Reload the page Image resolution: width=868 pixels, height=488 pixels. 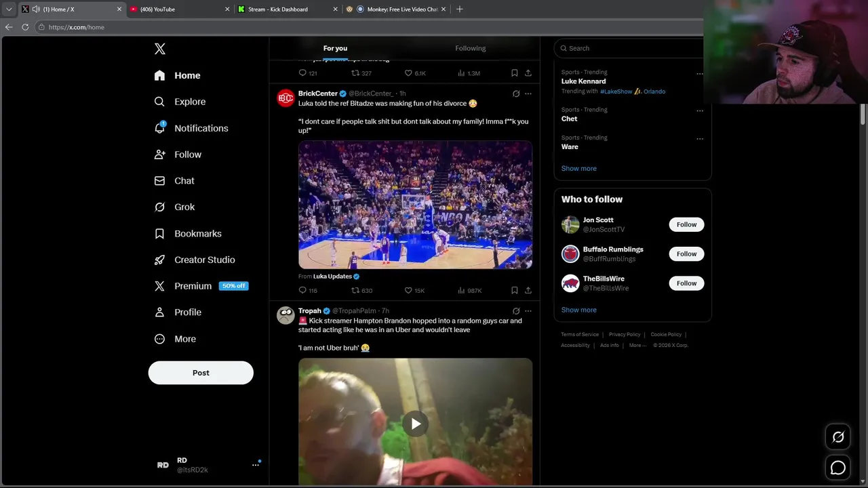coord(25,27)
